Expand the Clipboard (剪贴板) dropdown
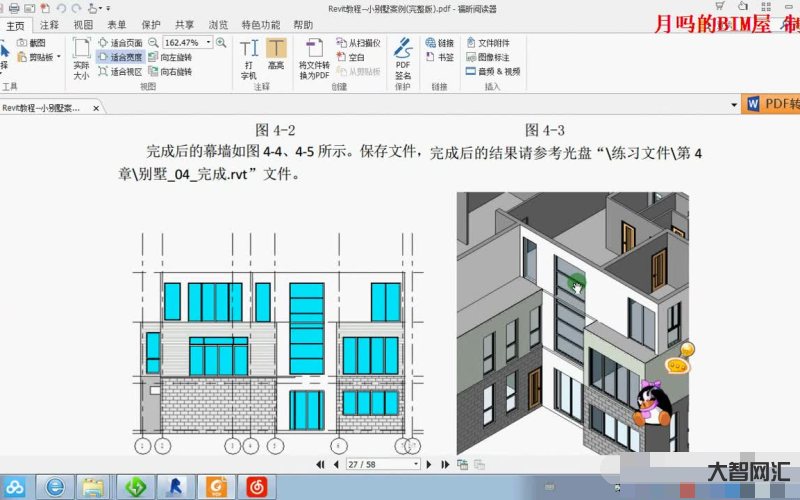The height and width of the screenshot is (500, 800). tap(59, 57)
